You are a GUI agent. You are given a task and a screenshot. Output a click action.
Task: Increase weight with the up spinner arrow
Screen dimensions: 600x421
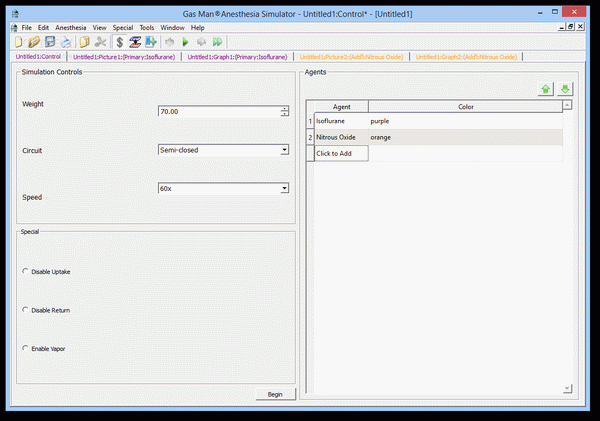[284, 109]
